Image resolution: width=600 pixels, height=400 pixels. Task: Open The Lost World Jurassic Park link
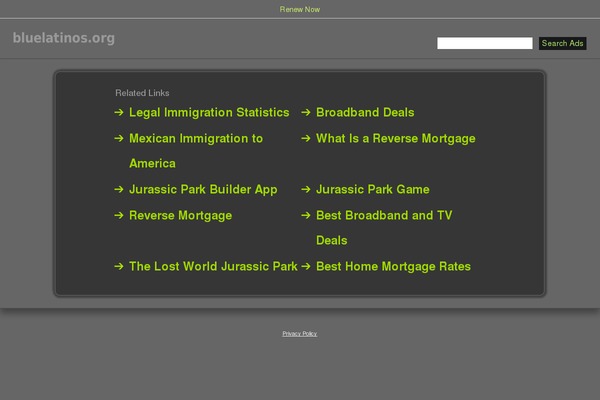coord(213,266)
